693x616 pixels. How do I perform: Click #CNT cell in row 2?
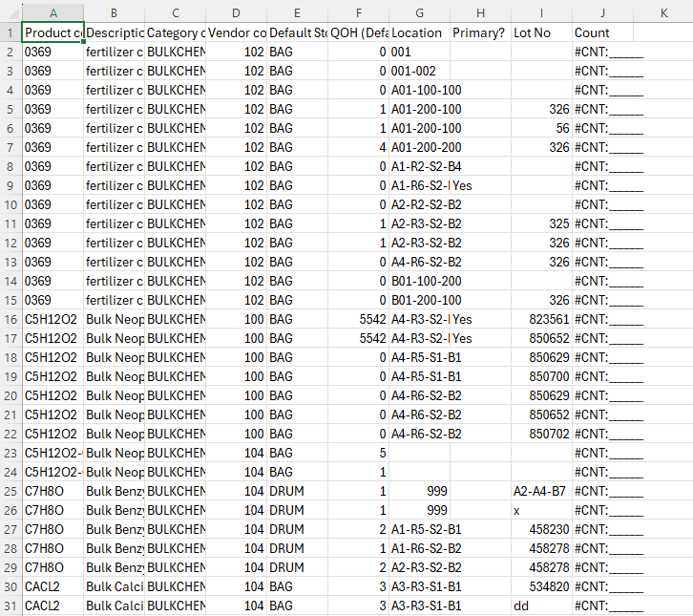click(602, 52)
